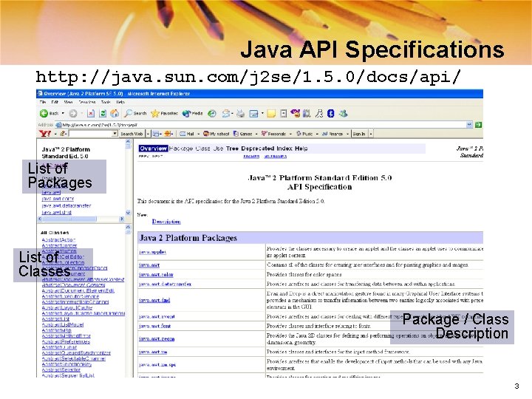Click the yellow note Discuss icon
Screen dimensions: 532x399
coord(271,113)
